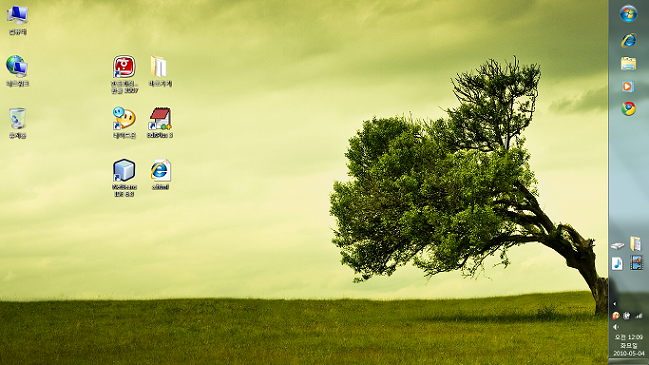Launch Google Chrome from the taskbar
This screenshot has width=649, height=365.
tap(628, 109)
